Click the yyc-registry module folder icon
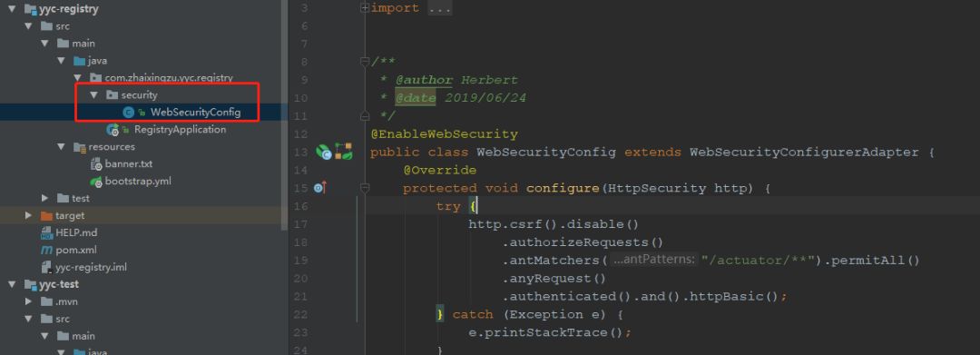 31,9
